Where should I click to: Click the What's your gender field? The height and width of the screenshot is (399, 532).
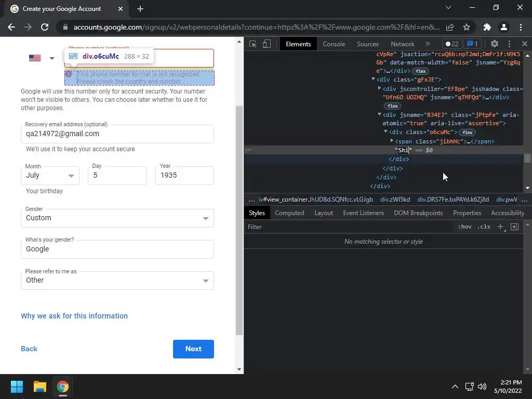coord(117,249)
